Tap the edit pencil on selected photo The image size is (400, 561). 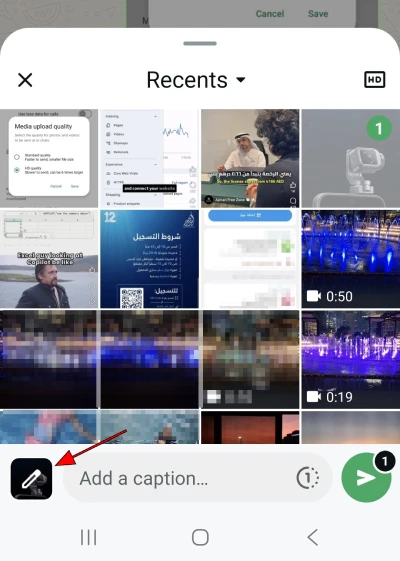tap(31, 478)
